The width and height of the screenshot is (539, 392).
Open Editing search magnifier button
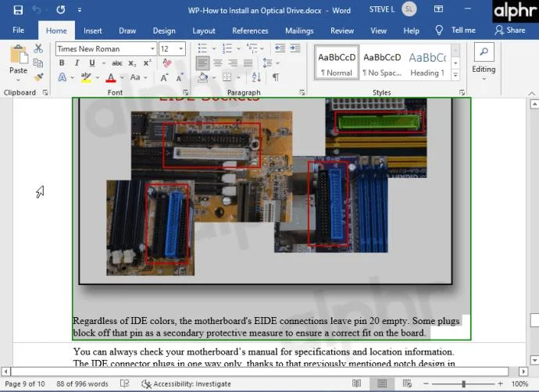tap(484, 52)
